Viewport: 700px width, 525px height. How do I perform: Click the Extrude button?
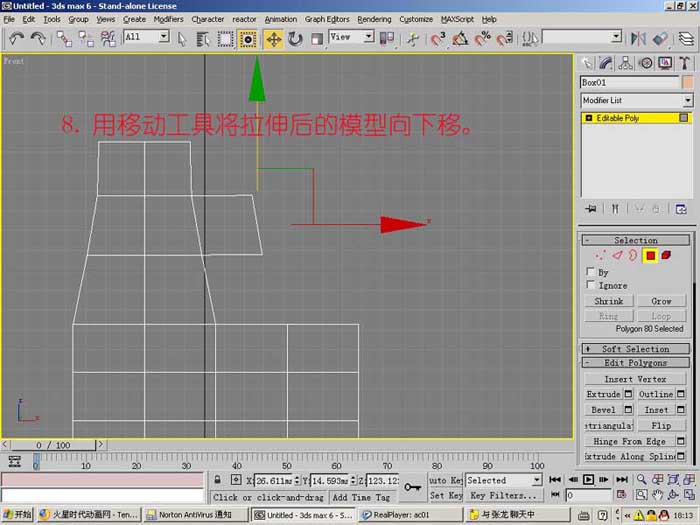tap(604, 394)
